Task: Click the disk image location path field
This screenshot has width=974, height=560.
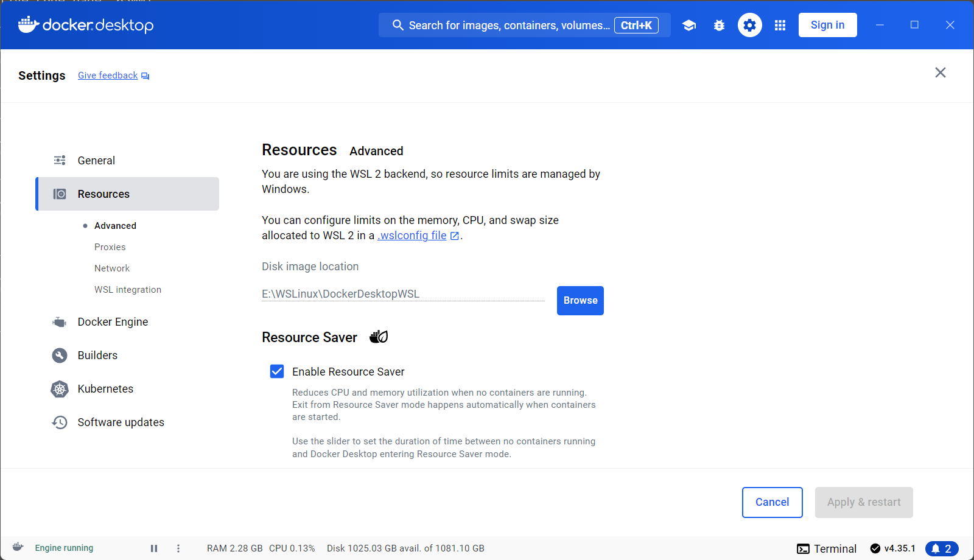Action: [x=403, y=294]
